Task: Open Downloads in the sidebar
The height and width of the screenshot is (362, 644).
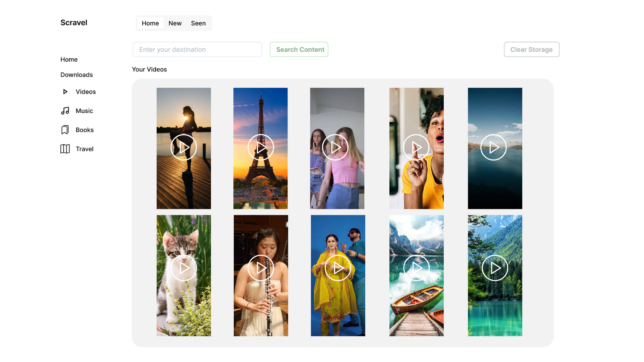Action: pyautogui.click(x=76, y=75)
